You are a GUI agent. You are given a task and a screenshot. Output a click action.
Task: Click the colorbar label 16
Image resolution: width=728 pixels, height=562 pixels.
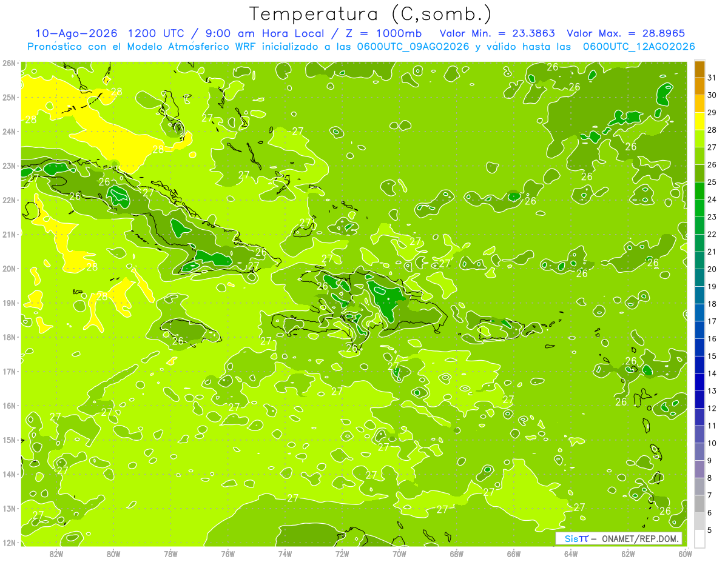[x=712, y=339]
